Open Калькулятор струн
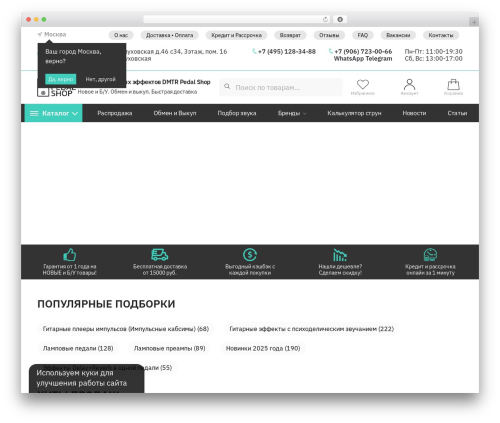Screen dimensions: 500x423 (x=354, y=113)
